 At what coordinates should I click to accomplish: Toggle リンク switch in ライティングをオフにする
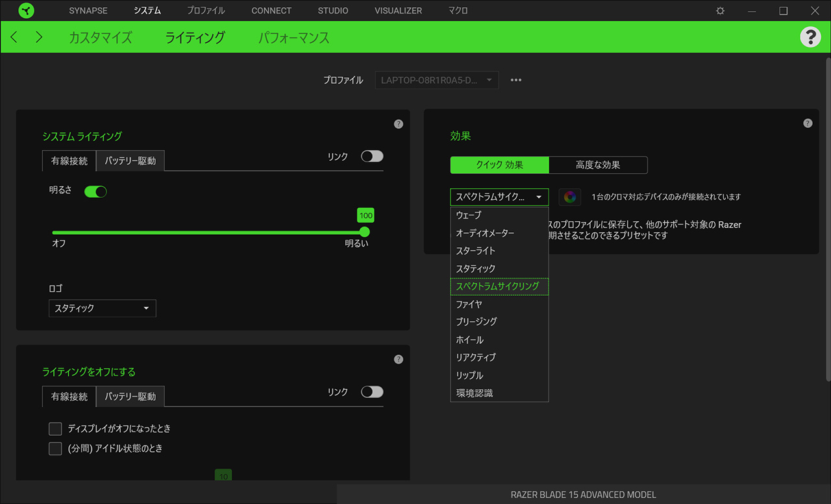point(372,392)
